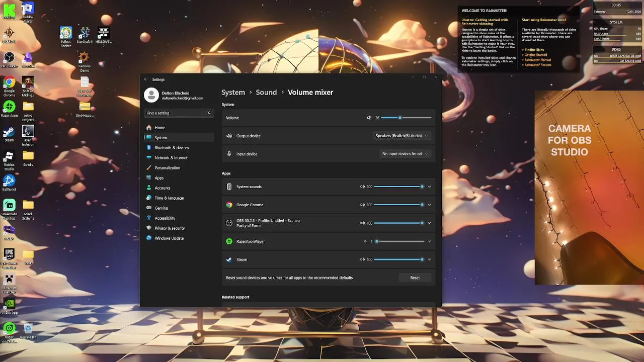Click the Camera for OBS Studio window

[589, 188]
